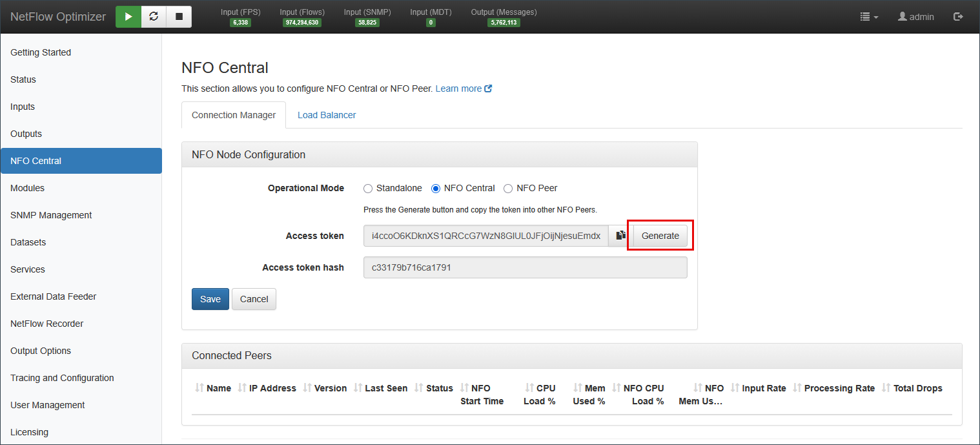Switch to the Load Balancer tab
This screenshot has height=445, width=980.
327,115
